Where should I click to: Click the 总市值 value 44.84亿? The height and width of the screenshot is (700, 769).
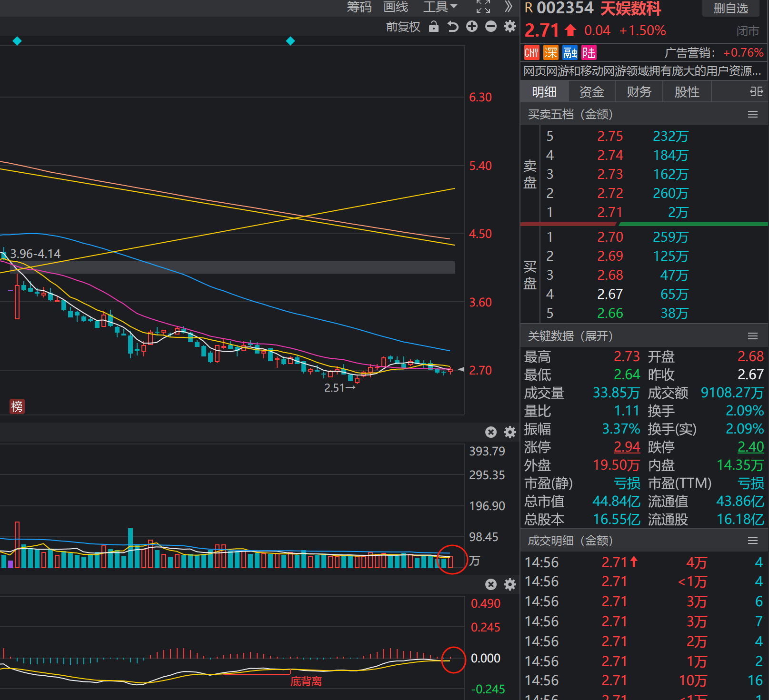coord(616,501)
